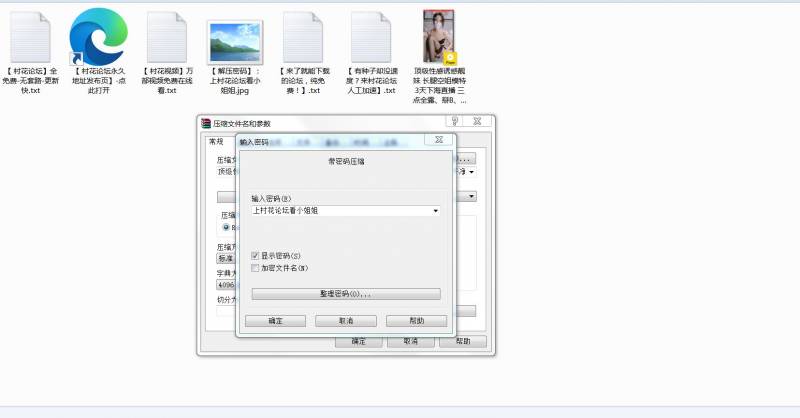Screen dimensions: 800x418
Task: Select the fifth desktop text file icon
Action: click(x=302, y=38)
